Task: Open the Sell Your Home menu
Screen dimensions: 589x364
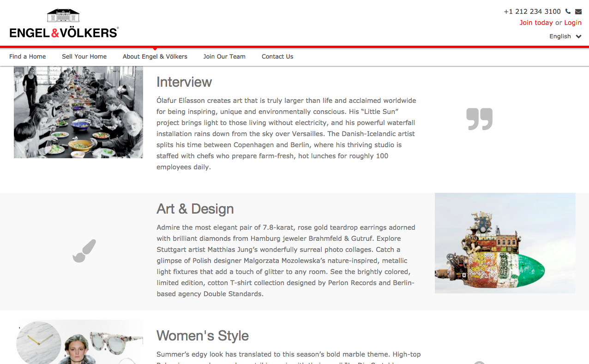Action: pos(84,57)
